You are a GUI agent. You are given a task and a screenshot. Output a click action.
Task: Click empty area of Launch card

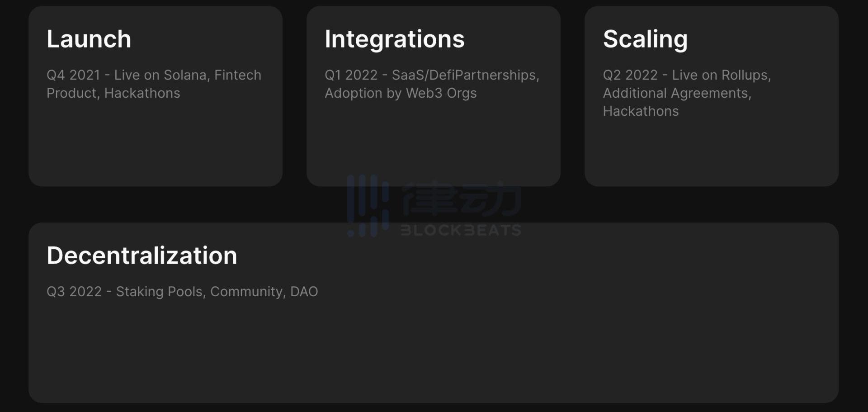pos(156,145)
